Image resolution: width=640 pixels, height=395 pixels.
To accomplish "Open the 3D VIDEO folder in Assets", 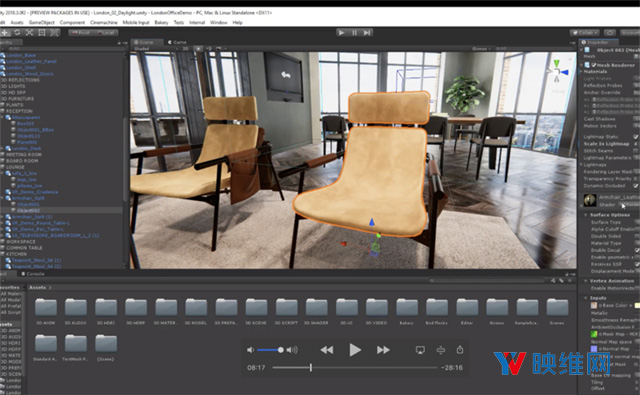I will click(x=376, y=311).
